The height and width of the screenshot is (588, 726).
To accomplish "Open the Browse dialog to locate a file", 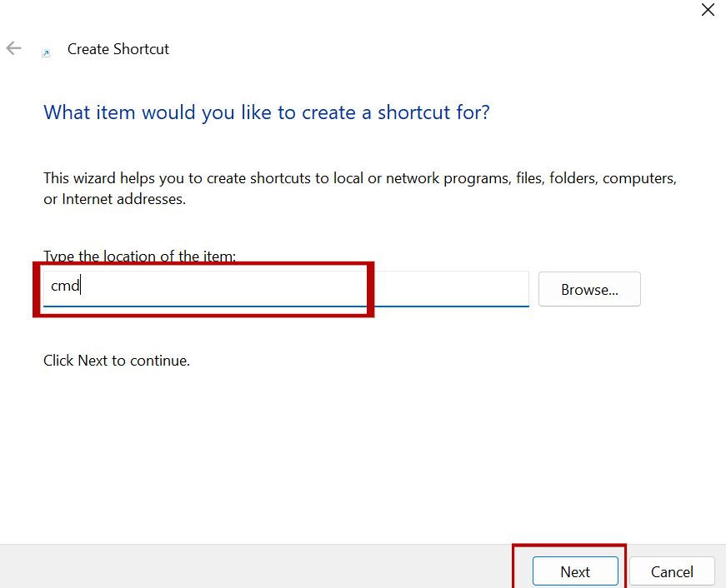I will pyautogui.click(x=589, y=289).
